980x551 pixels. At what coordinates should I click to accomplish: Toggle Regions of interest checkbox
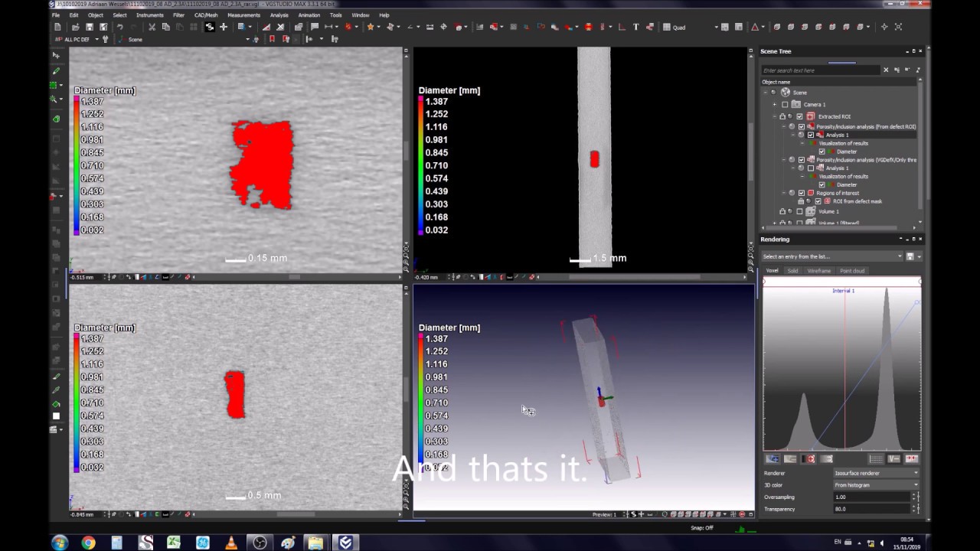coord(802,193)
